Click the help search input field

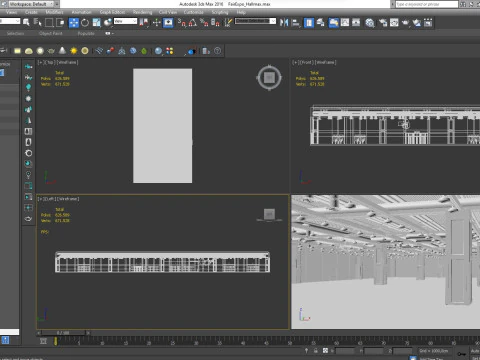click(427, 4)
